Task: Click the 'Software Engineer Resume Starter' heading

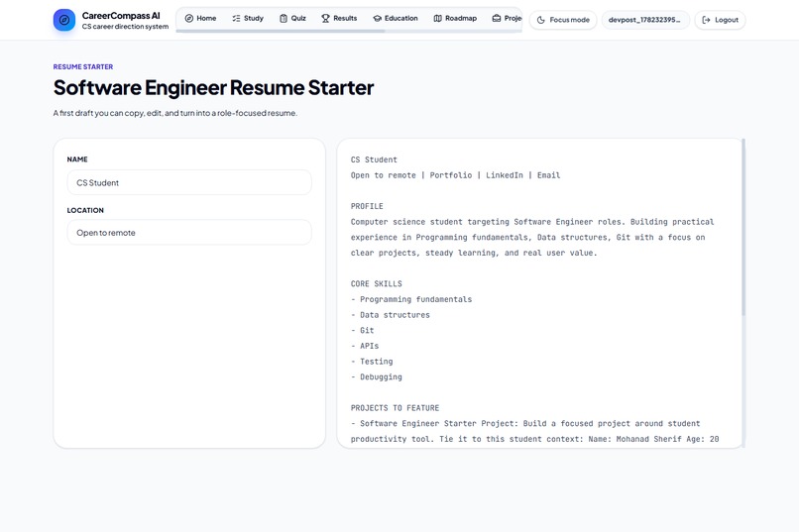Action: (213, 87)
